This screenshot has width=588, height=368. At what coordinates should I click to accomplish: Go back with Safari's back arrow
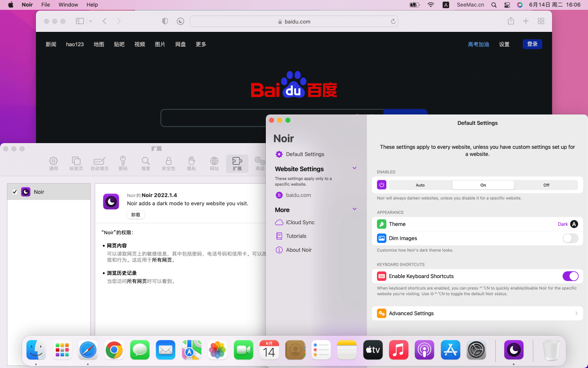pyautogui.click(x=105, y=21)
